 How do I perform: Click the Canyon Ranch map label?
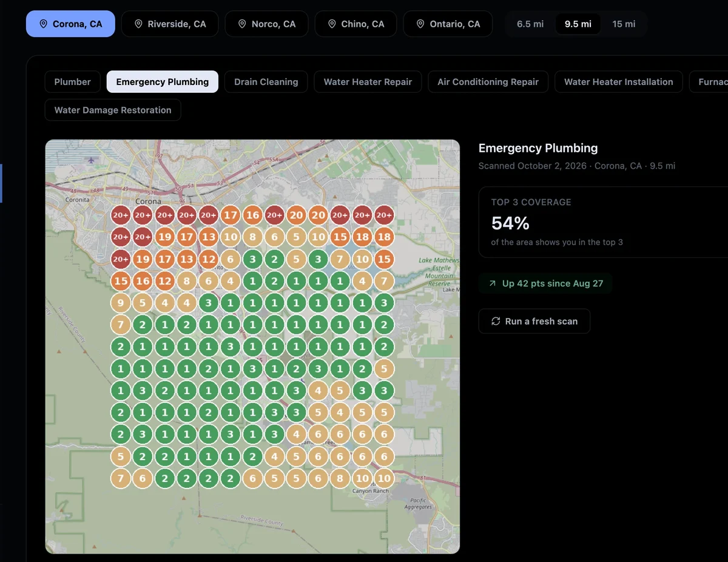tap(371, 491)
